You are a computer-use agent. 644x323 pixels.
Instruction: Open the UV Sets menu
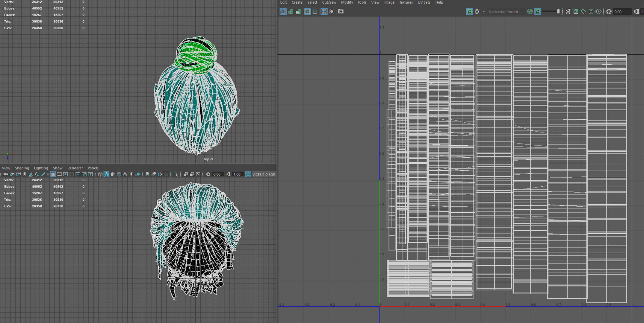424,2
